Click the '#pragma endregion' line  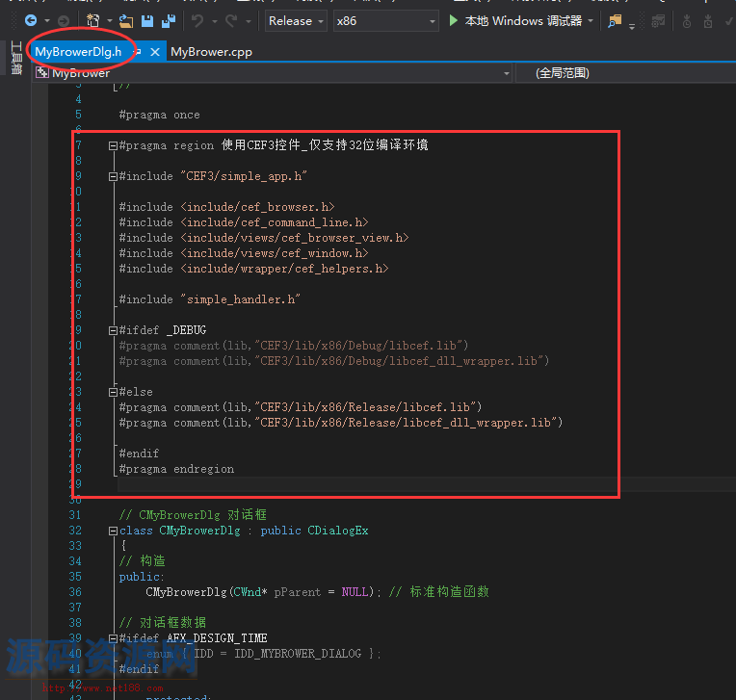tap(176, 469)
